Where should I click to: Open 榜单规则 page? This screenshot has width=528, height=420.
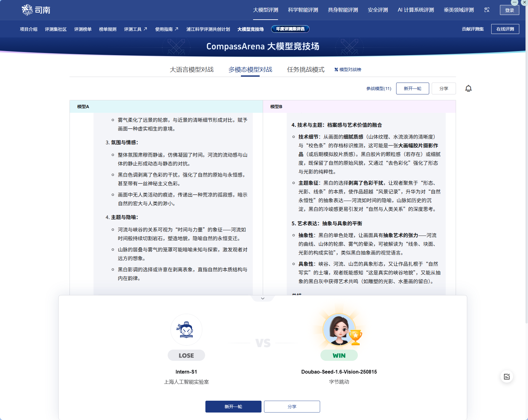[x=108, y=29]
